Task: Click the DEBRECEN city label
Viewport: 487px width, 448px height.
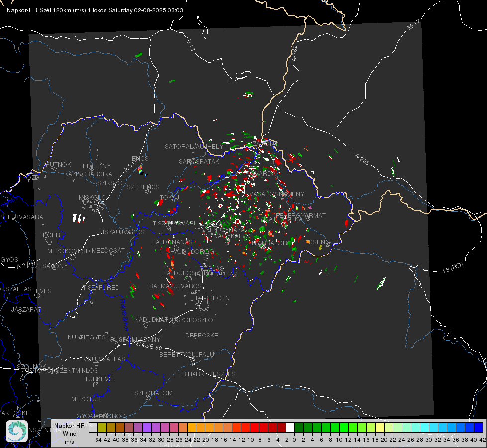Action: pos(213,298)
